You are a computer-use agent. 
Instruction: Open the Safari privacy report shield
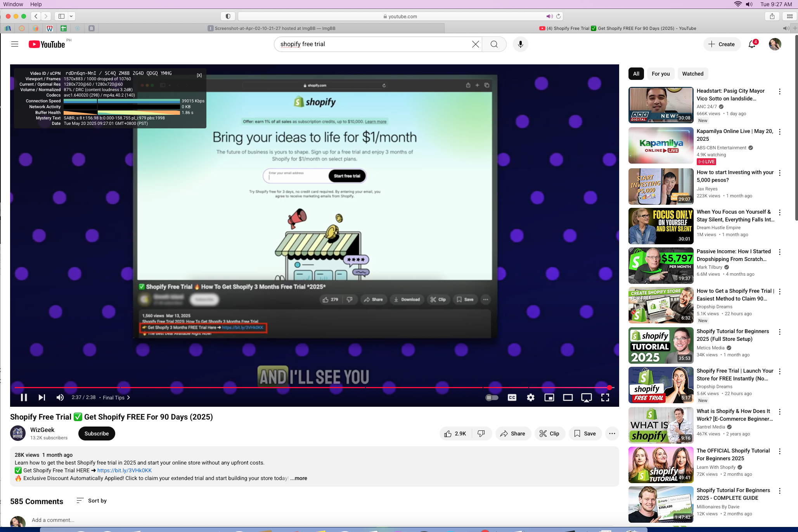[x=228, y=16]
